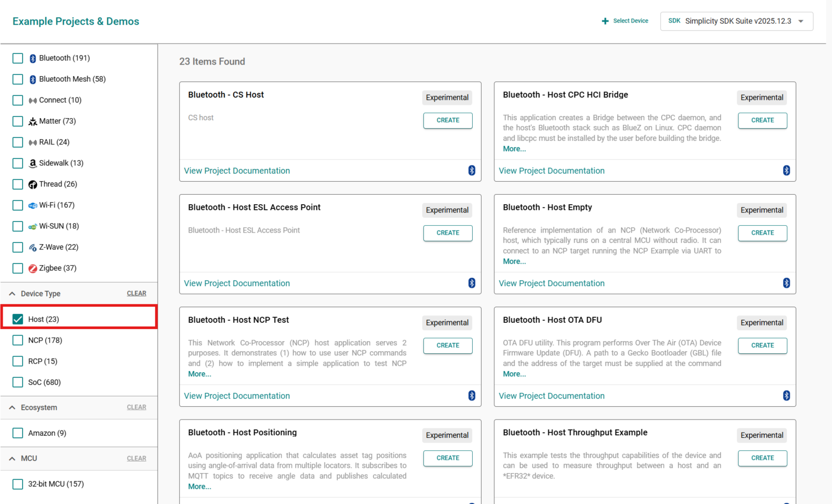Check the NCP (178) device type
Viewport: 832px width, 504px height.
point(18,340)
